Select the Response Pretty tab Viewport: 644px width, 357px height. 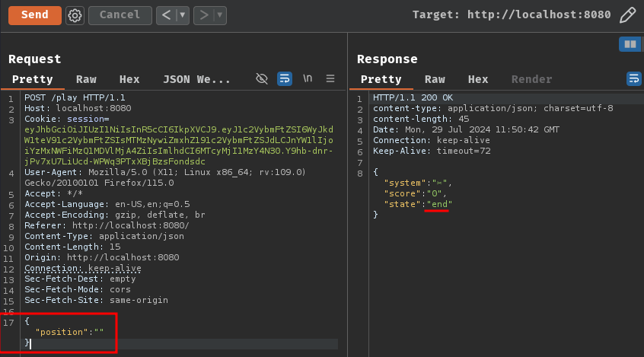(381, 79)
